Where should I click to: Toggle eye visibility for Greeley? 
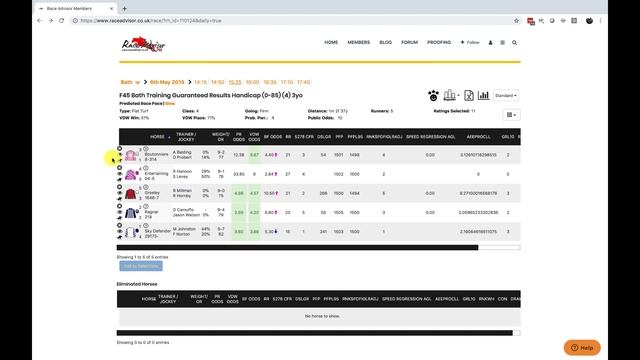120,193
